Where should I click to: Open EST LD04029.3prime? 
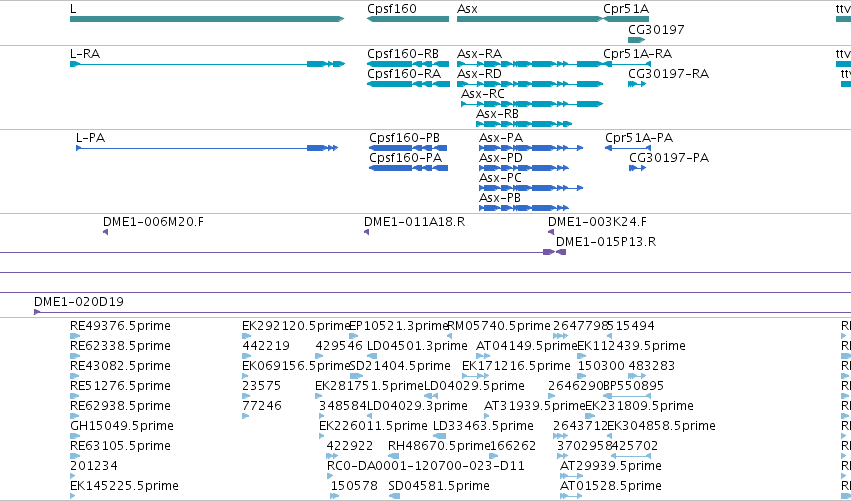click(370, 416)
